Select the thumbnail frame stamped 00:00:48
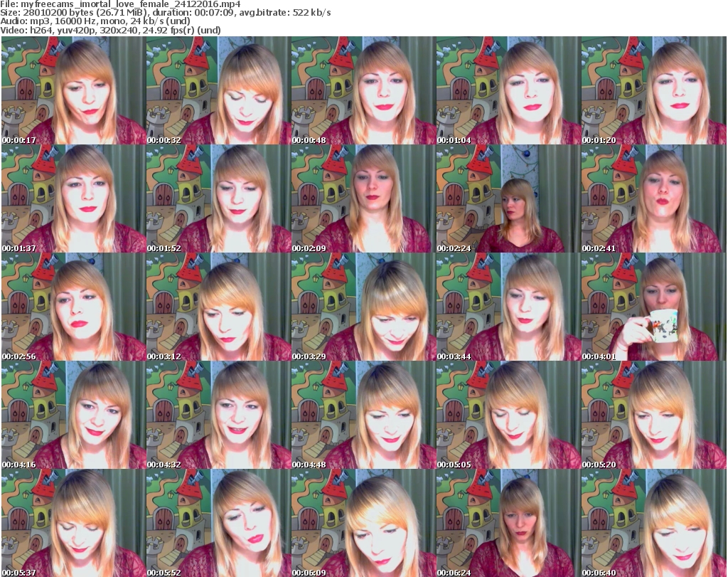The image size is (728, 577). coord(363,90)
